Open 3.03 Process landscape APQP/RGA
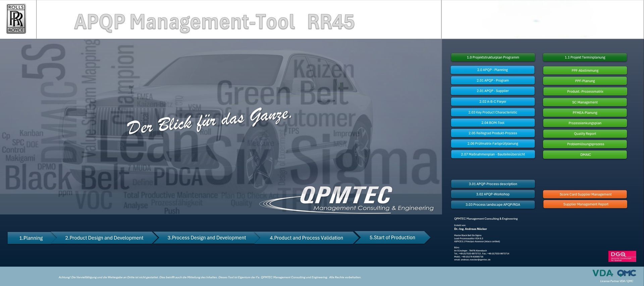 pyautogui.click(x=493, y=205)
